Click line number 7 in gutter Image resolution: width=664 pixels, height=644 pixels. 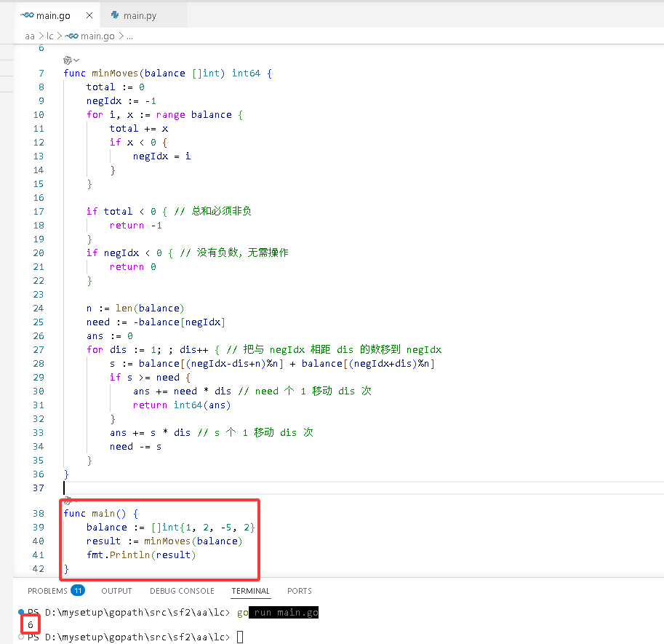(41, 73)
